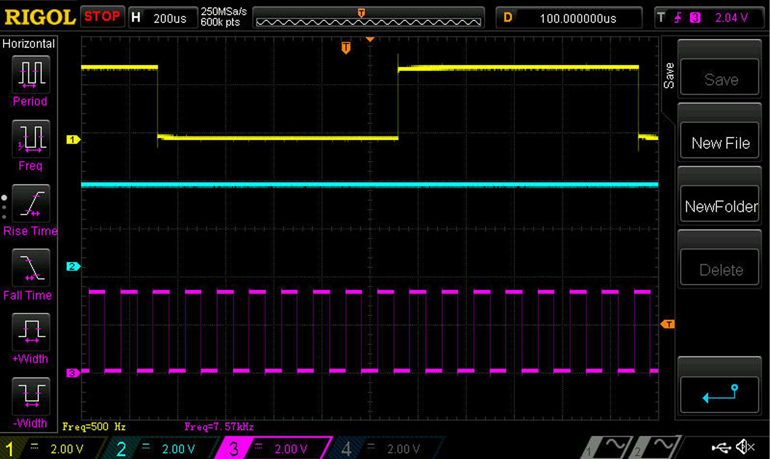Click the channel 1 yellow ground marker
The height and width of the screenshot is (459, 770).
[x=73, y=139]
